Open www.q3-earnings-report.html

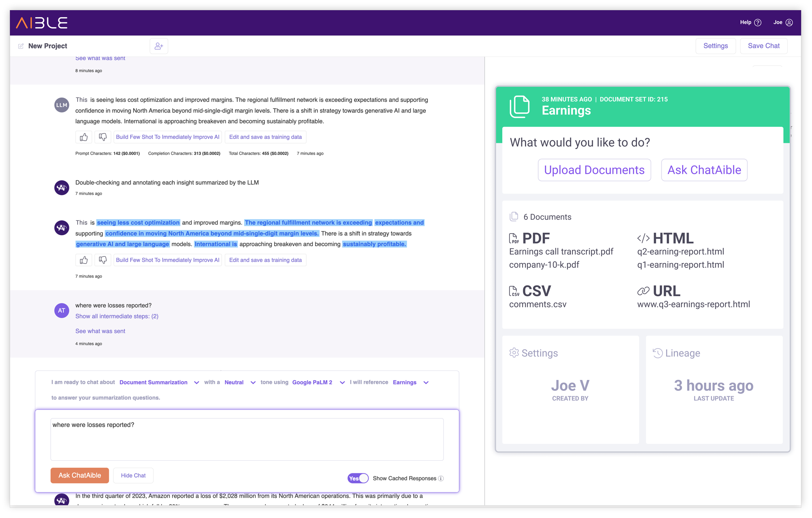(x=693, y=304)
